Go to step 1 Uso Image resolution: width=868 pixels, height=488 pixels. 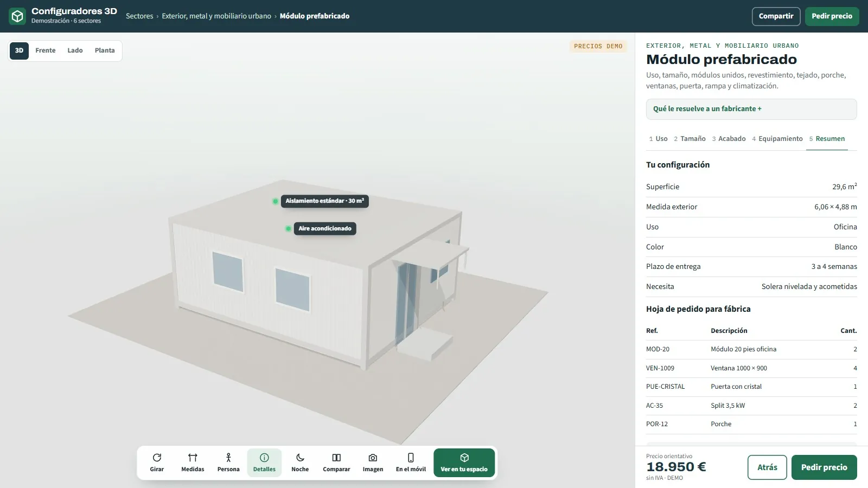658,139
